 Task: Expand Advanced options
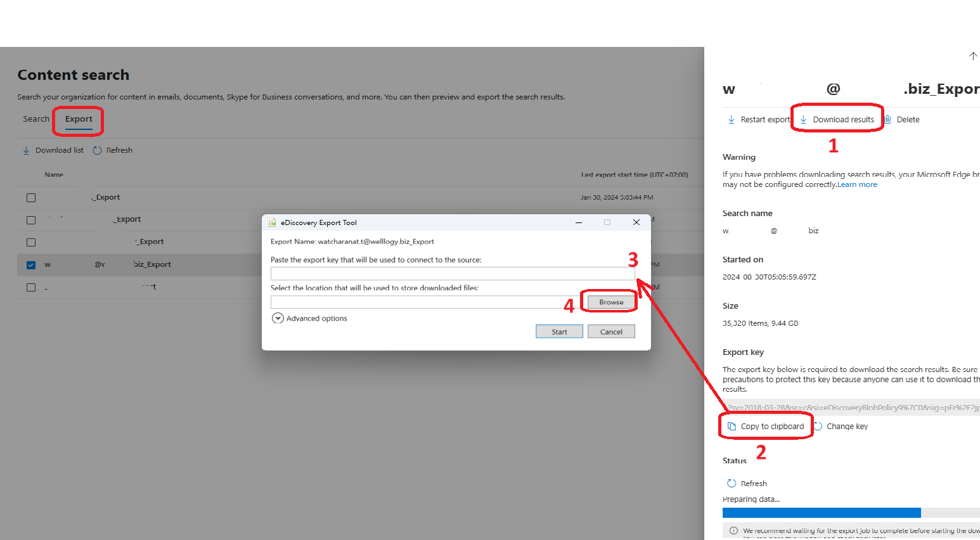[x=309, y=318]
